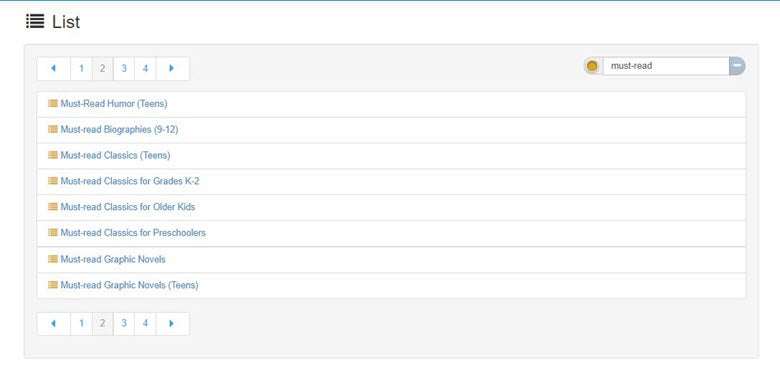Click the orange circle search filter icon
The width and height of the screenshot is (780, 373).
(x=592, y=66)
